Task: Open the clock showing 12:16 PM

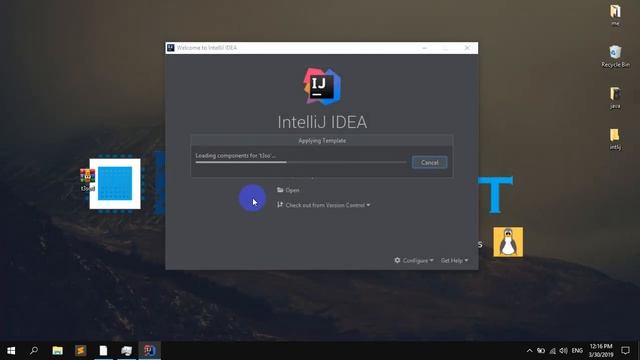Action: (x=601, y=350)
